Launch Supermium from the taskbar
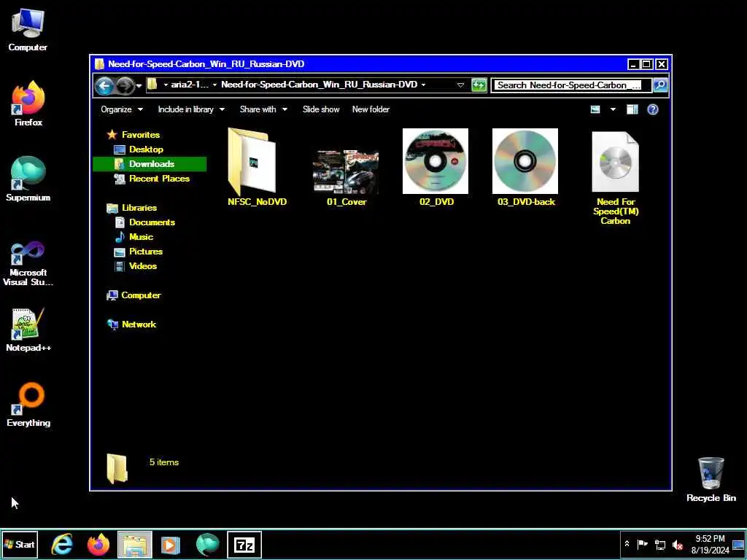 click(207, 544)
